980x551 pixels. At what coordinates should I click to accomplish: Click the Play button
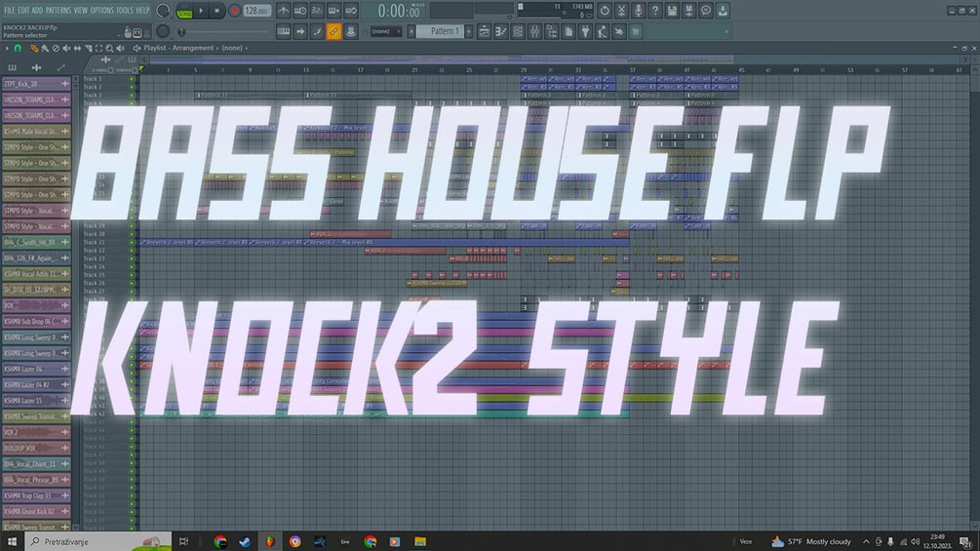[201, 11]
